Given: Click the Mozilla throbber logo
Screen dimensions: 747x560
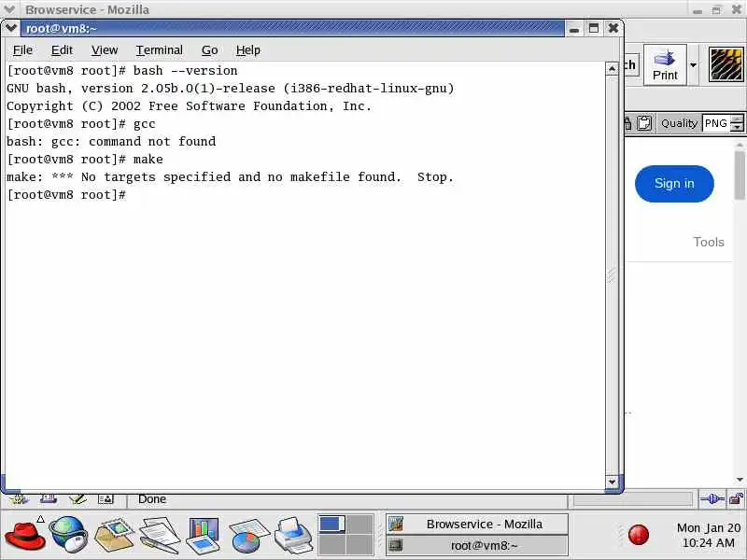Looking at the screenshot, I should pyautogui.click(x=726, y=64).
